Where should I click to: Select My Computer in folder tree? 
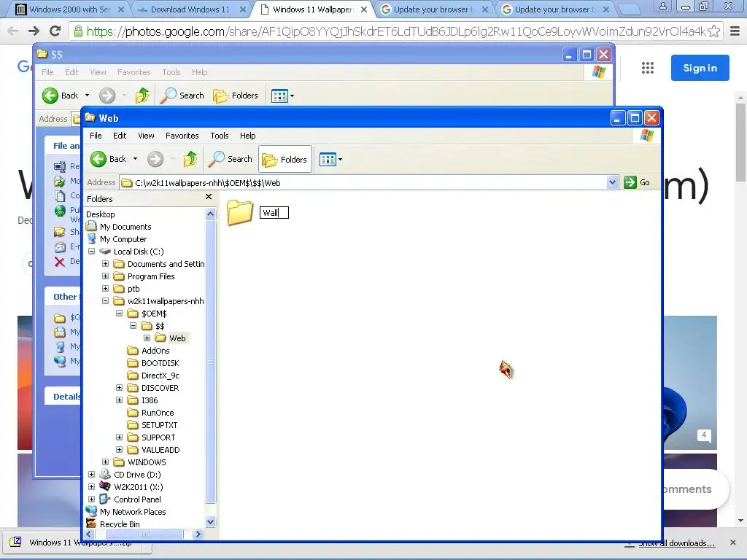click(x=123, y=239)
